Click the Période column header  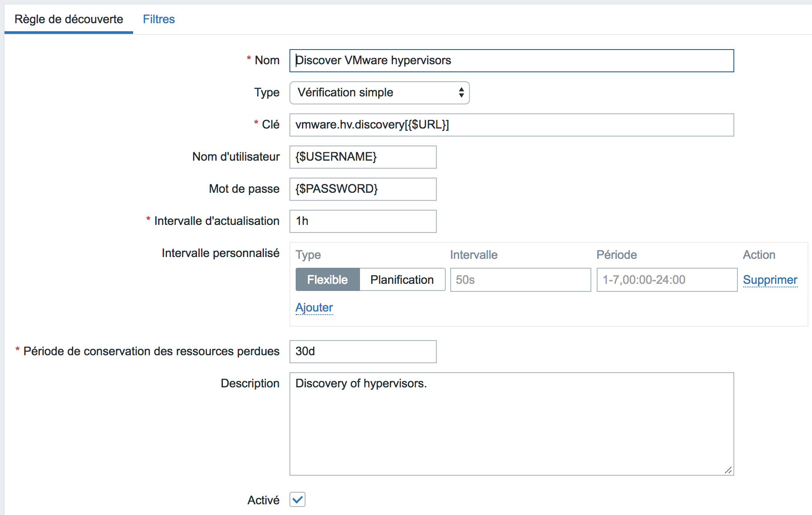(x=616, y=255)
